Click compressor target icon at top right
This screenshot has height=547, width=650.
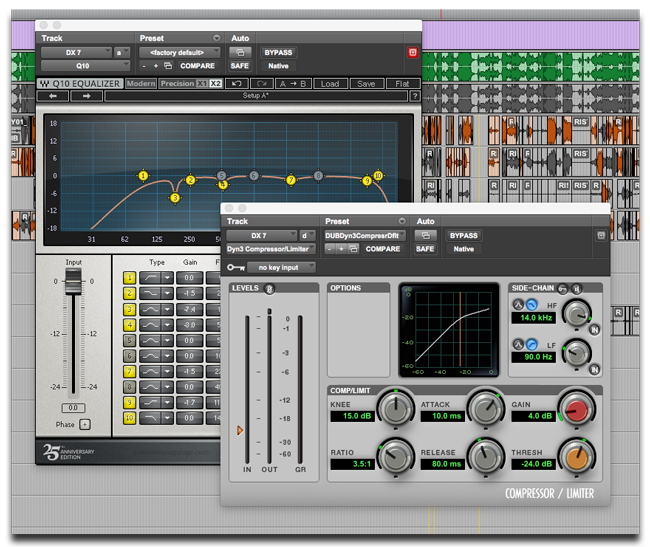click(x=601, y=236)
